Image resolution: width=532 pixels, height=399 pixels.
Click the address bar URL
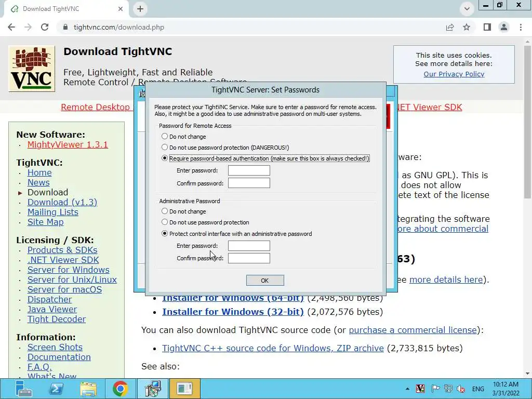pyautogui.click(x=119, y=27)
